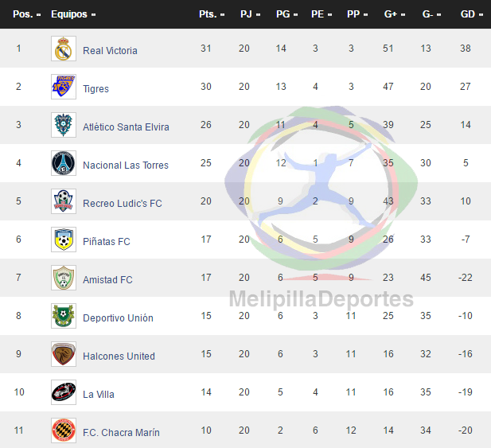This screenshot has width=491, height=448.
Task: Click the Recreo Ludic's FC crest
Action: tap(64, 201)
